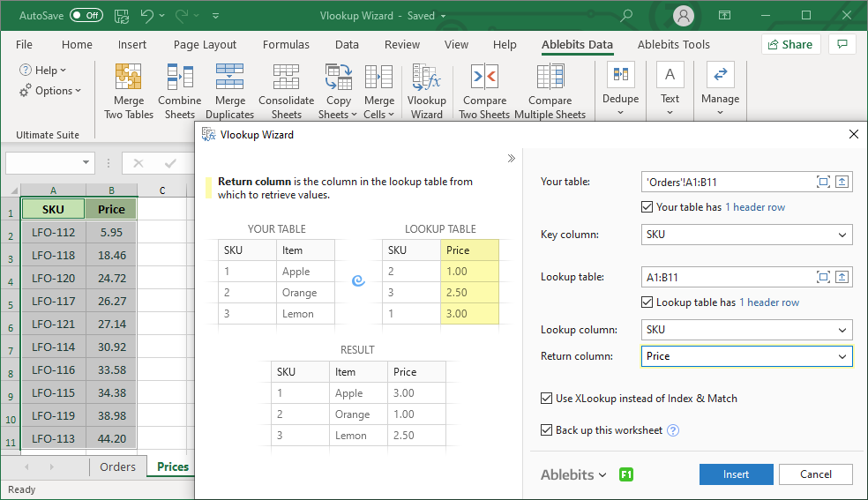Click select range icon for Your table
The image size is (868, 500).
coord(842,182)
